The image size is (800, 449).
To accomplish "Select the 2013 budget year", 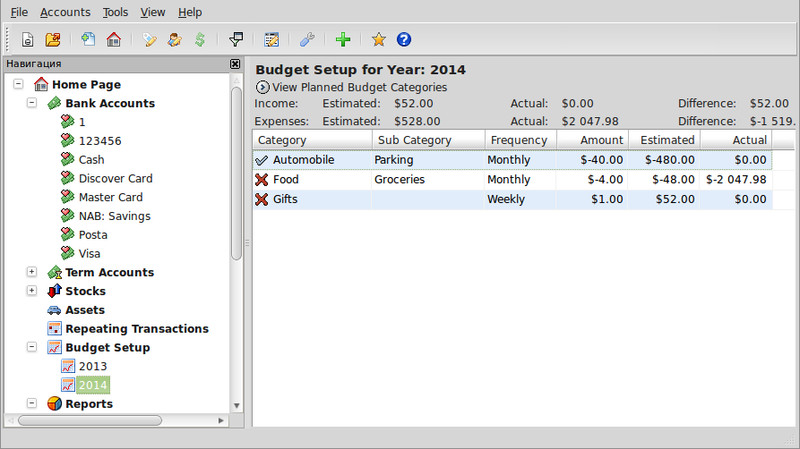I will pos(92,366).
